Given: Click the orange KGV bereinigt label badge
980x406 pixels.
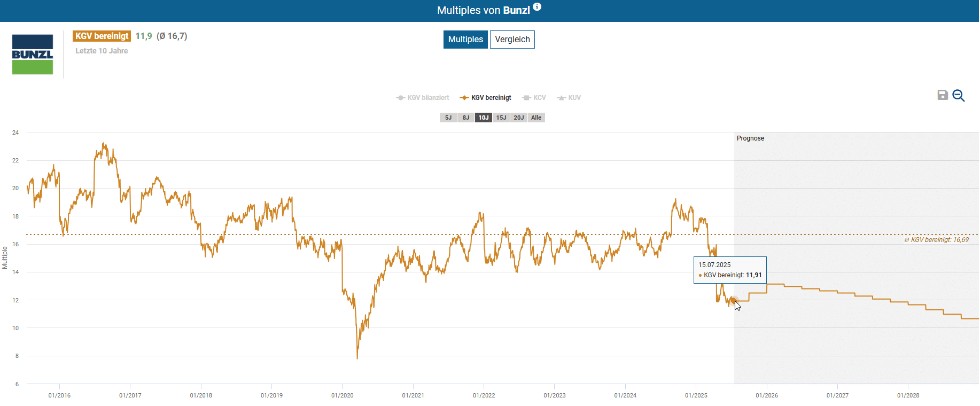Looking at the screenshot, I should tap(102, 36).
